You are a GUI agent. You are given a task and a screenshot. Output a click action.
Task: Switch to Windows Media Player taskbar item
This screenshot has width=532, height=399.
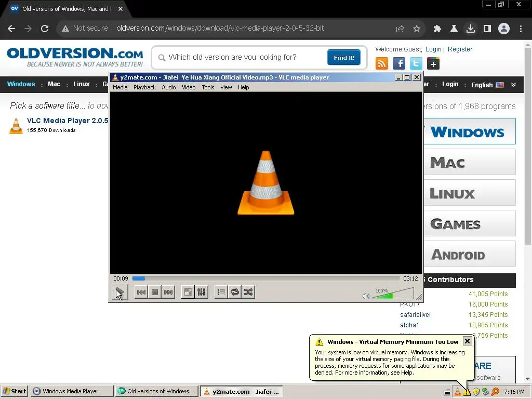(x=72, y=391)
